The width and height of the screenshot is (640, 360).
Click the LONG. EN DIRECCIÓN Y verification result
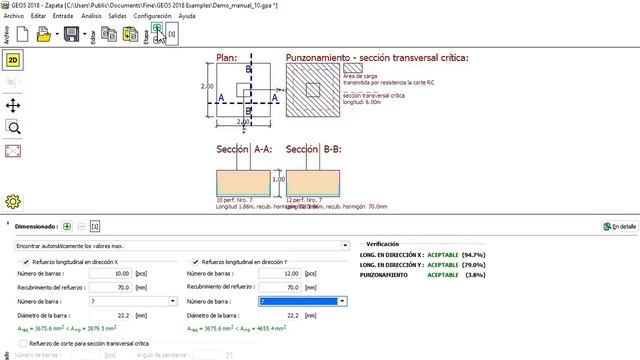tap(422, 265)
